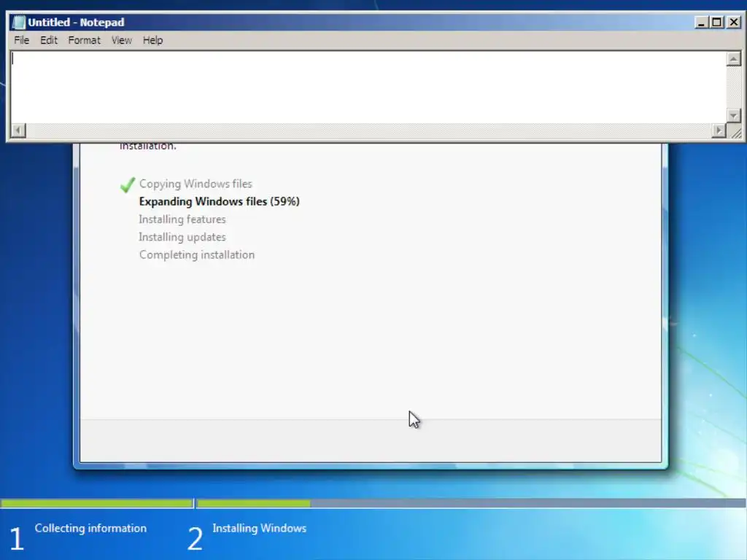Screen dimensions: 747x560
Task: Open the Edit menu in Notepad
Action: point(49,41)
